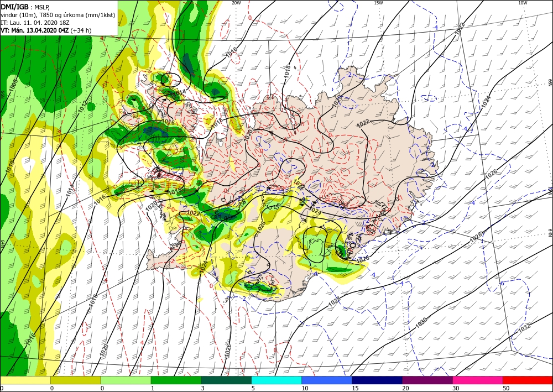Image resolution: width=553 pixels, height=392 pixels.
Task: Select the dark green 3–5 mm legend segment
Action: pos(226,380)
